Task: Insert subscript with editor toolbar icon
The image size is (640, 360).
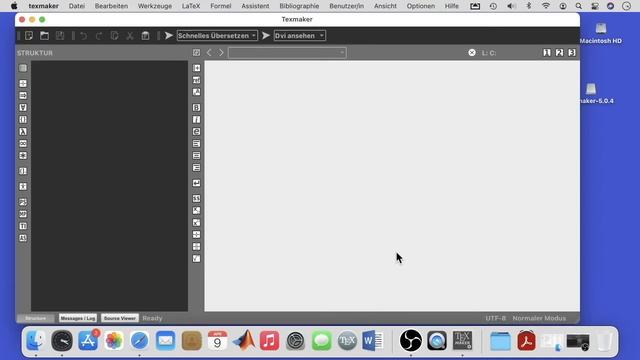Action: pyautogui.click(x=196, y=211)
